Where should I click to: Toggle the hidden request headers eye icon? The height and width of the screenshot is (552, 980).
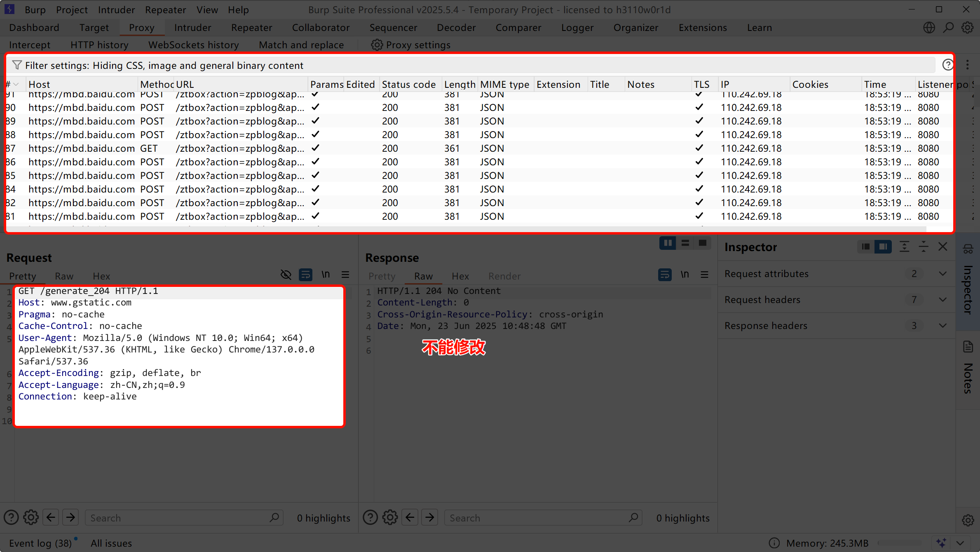point(286,275)
